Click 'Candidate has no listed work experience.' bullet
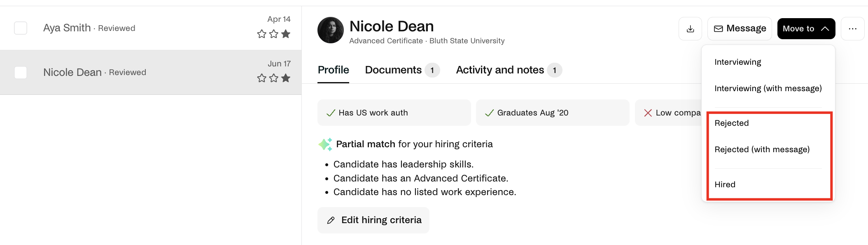This screenshot has width=868, height=245. coord(425,192)
